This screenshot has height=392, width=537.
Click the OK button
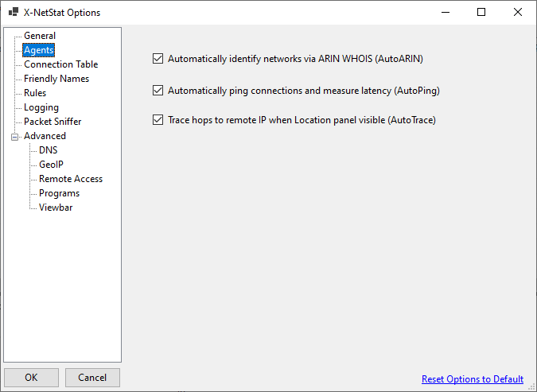coord(31,378)
